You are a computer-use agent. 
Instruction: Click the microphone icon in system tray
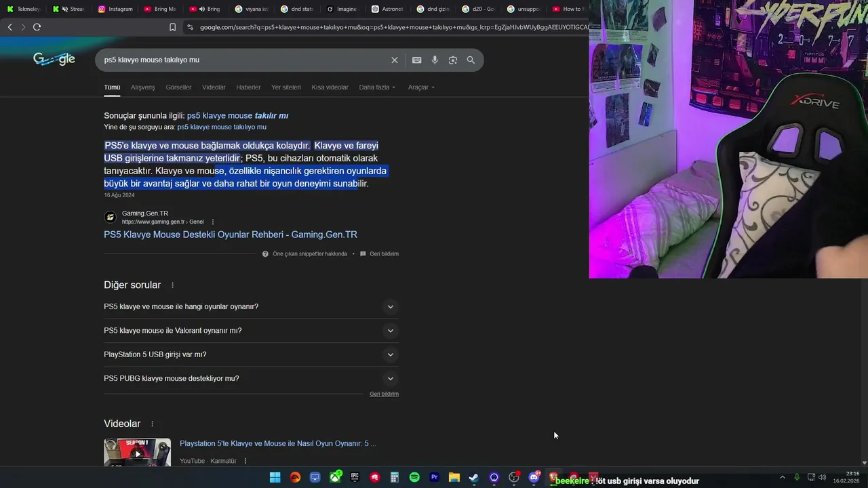pyautogui.click(x=797, y=477)
